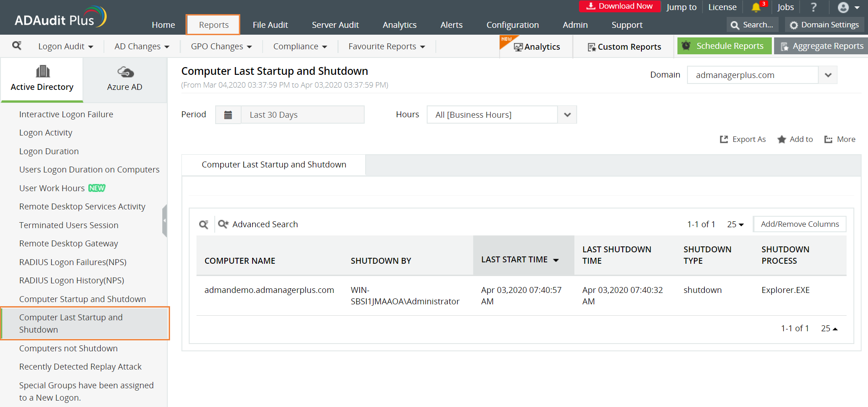Click Export As option
The width and height of the screenshot is (868, 407).
(743, 140)
